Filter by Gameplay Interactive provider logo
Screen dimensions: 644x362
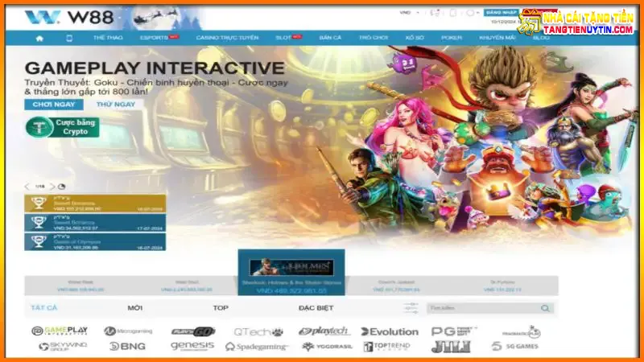click(x=60, y=331)
